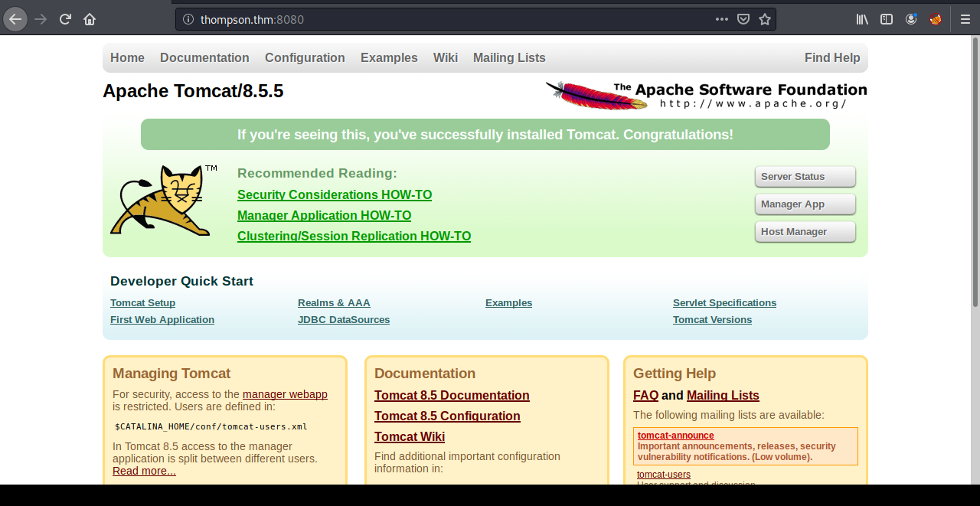Click the Host Manager button

pyautogui.click(x=805, y=232)
